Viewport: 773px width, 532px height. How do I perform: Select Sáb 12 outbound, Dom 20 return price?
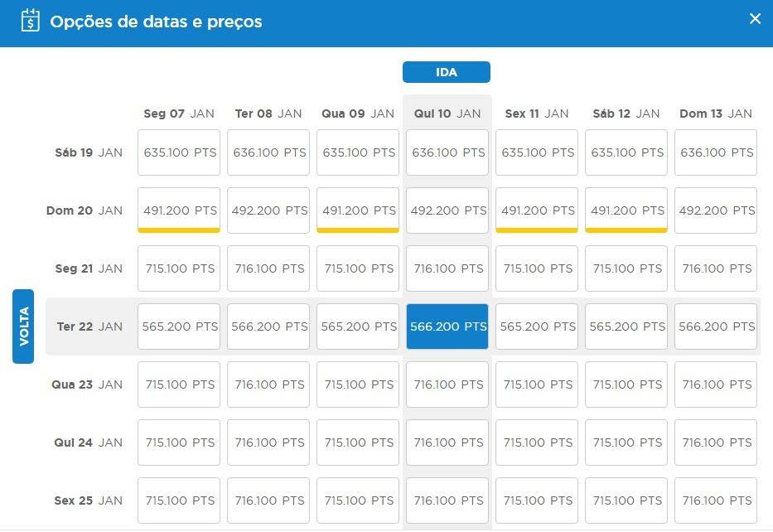click(x=626, y=210)
